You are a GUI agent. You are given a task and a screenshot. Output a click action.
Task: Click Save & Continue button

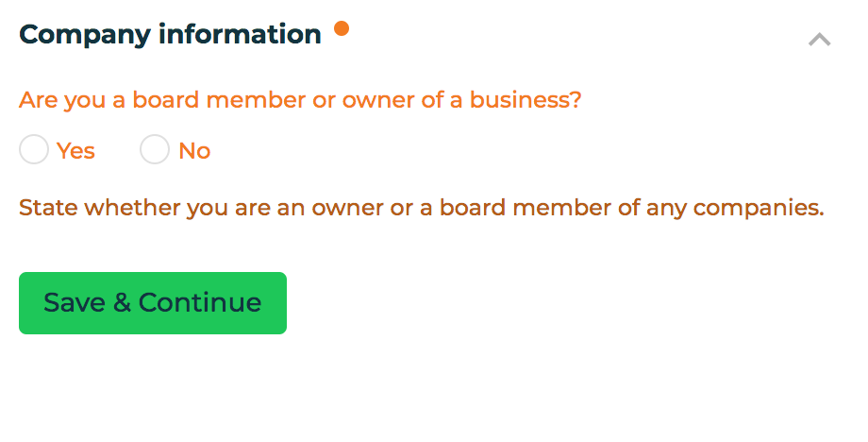pyautogui.click(x=153, y=303)
